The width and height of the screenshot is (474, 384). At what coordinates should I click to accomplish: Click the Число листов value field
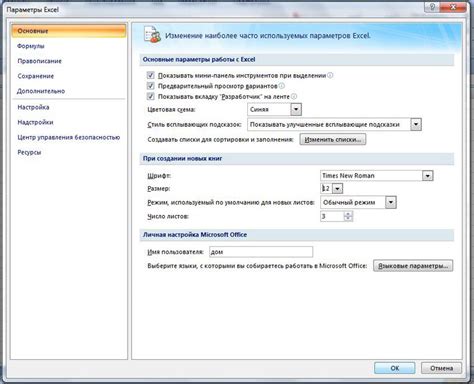pyautogui.click(x=332, y=216)
